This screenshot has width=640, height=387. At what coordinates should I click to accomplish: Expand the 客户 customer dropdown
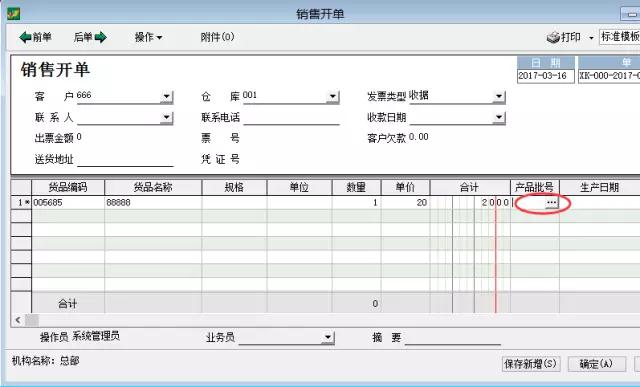(167, 97)
